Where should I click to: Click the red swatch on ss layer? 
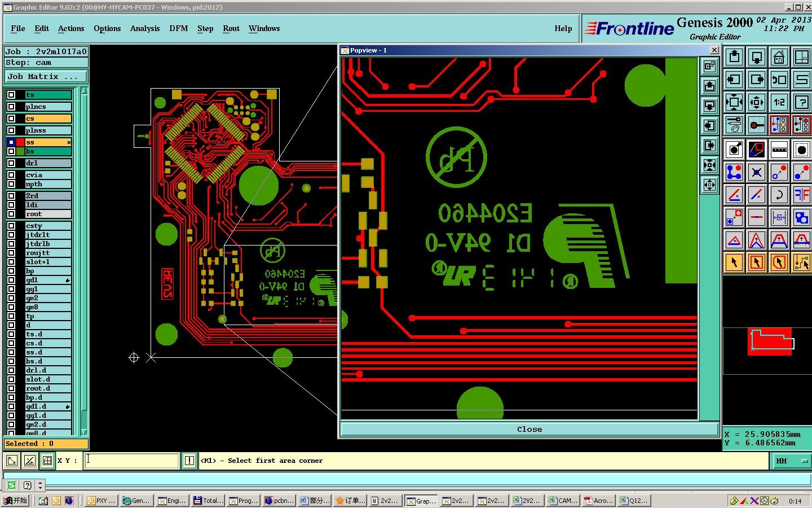[x=20, y=142]
